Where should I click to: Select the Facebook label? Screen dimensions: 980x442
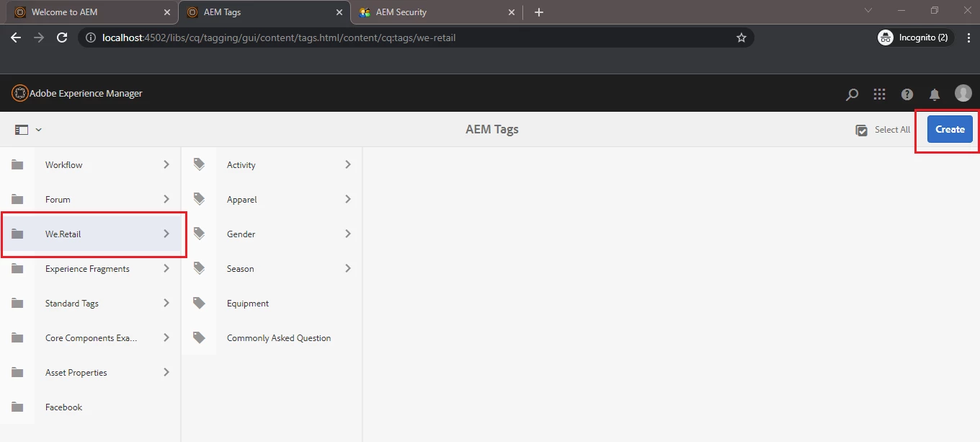tap(63, 407)
